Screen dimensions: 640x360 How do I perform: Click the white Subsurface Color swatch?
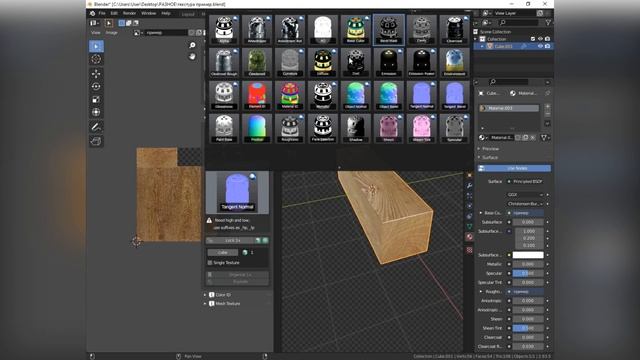pos(528,255)
